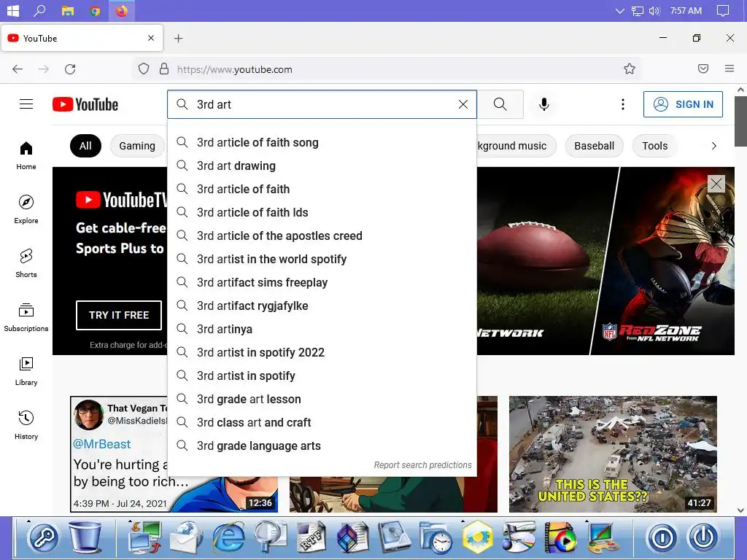Click the SIGN IN button
The image size is (747, 560).
[683, 104]
